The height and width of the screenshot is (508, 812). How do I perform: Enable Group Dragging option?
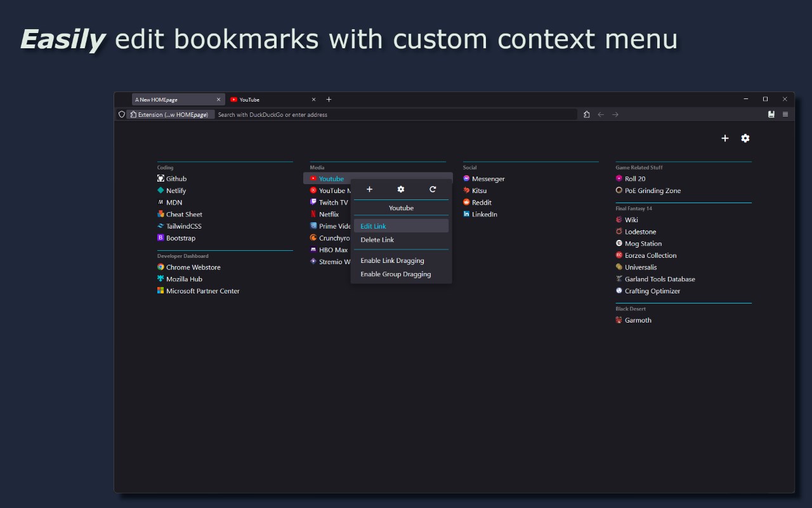coord(401,274)
